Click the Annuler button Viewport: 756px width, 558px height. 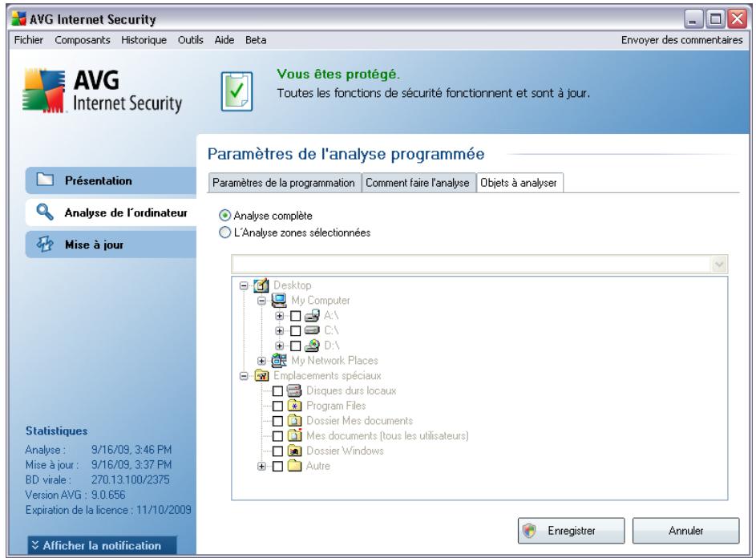[x=685, y=531]
